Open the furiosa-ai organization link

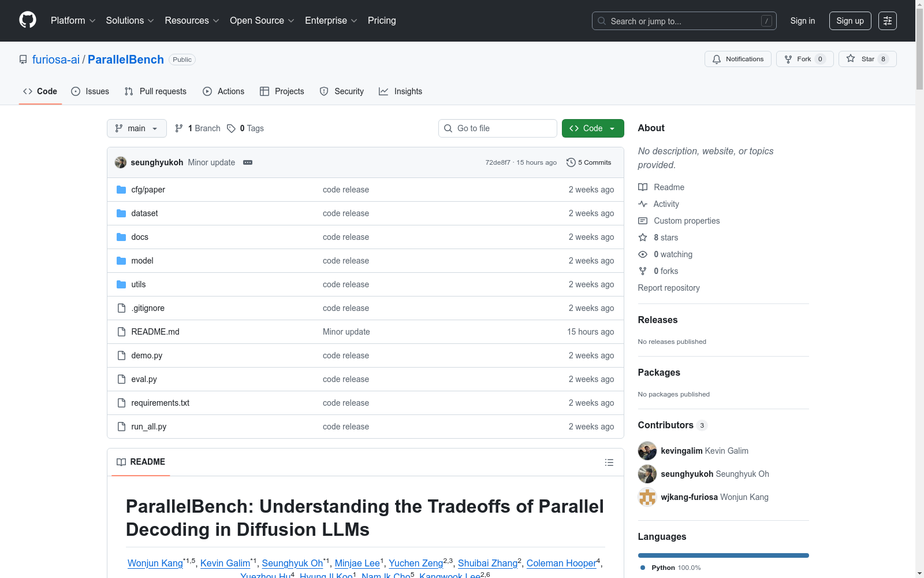coord(56,60)
